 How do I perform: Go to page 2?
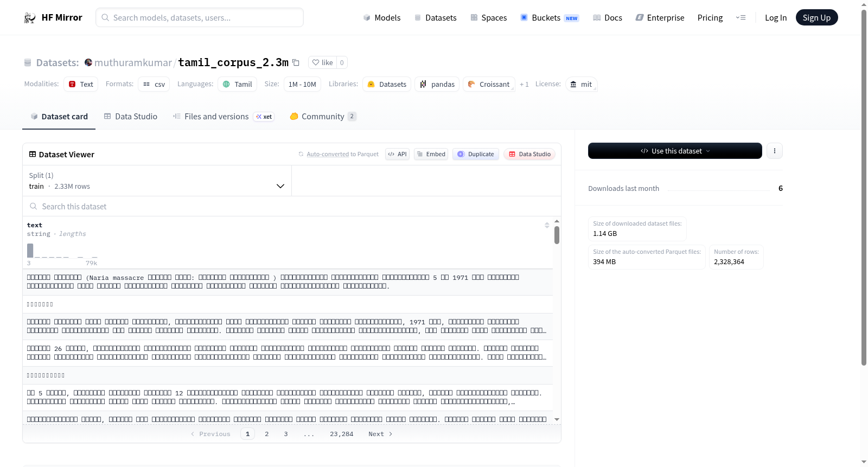tap(266, 434)
